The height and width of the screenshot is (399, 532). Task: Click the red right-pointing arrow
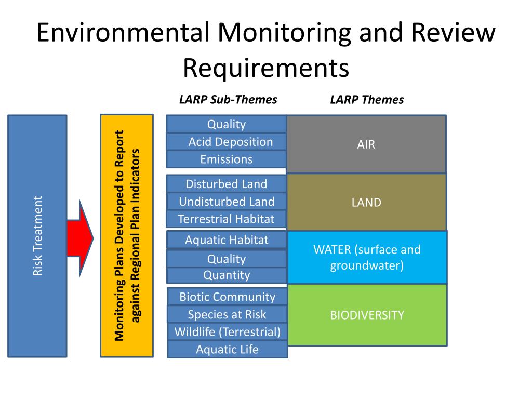(x=80, y=238)
